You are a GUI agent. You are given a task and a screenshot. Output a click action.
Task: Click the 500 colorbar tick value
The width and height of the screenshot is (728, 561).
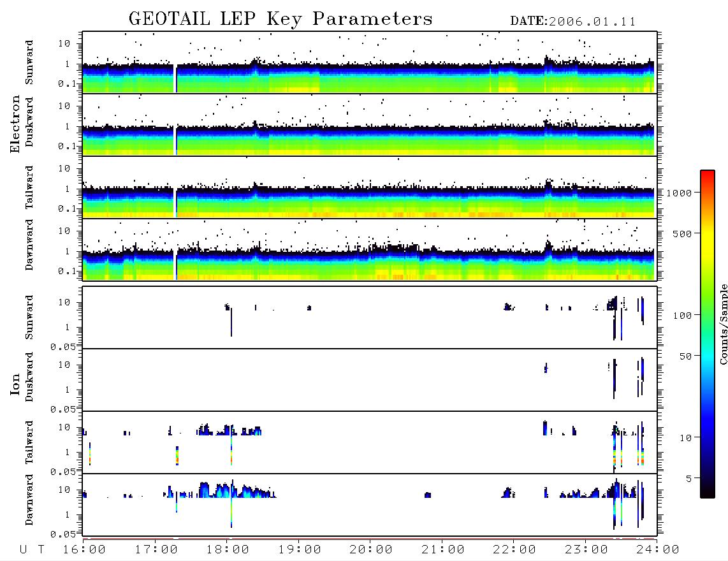pyautogui.click(x=682, y=233)
